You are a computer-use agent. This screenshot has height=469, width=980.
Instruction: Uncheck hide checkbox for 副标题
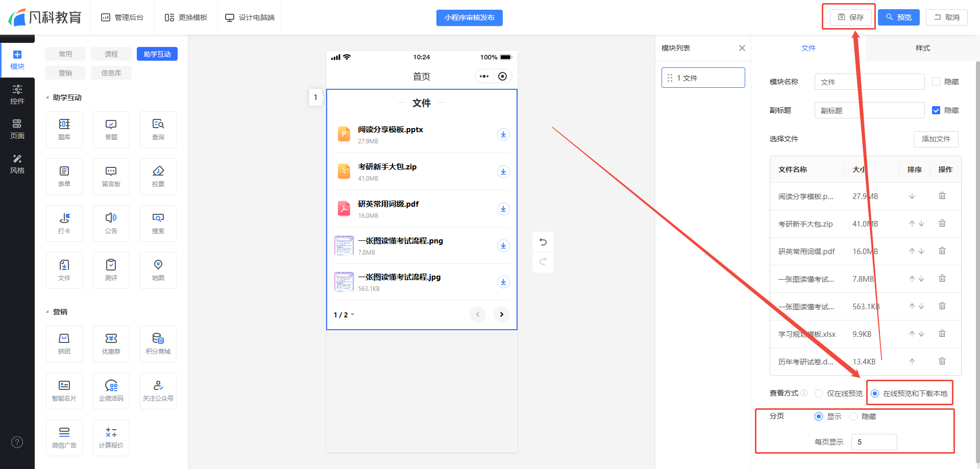(936, 110)
